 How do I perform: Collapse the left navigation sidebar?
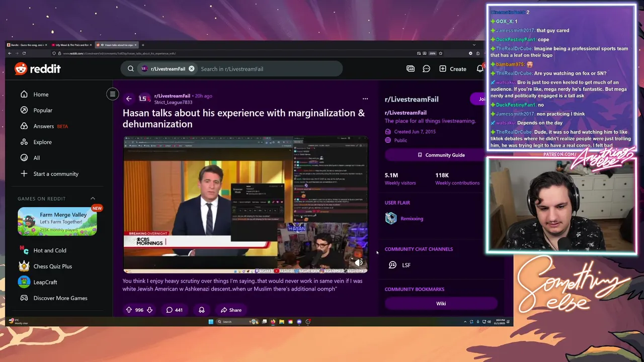pos(113,94)
